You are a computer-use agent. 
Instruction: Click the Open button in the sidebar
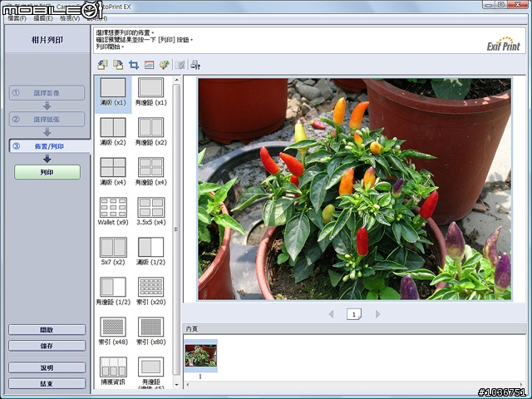[x=47, y=329]
